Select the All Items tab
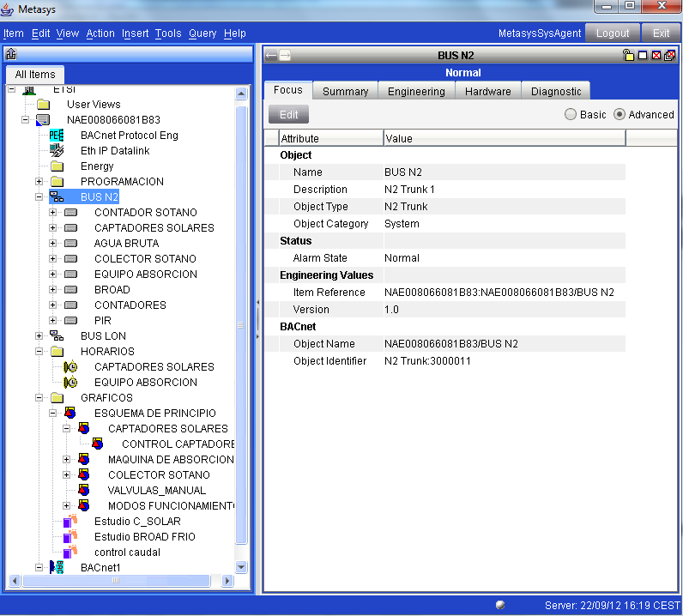 (35, 75)
